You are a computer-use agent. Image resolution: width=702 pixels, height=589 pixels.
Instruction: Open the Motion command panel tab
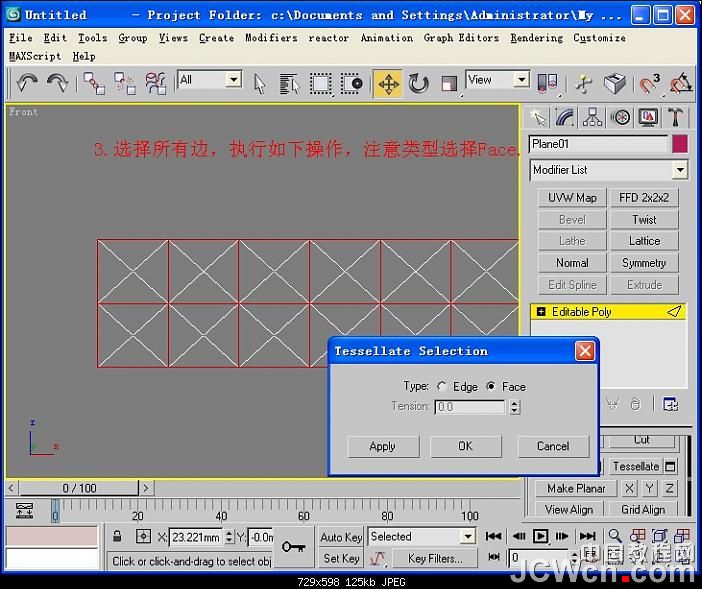coord(621,117)
